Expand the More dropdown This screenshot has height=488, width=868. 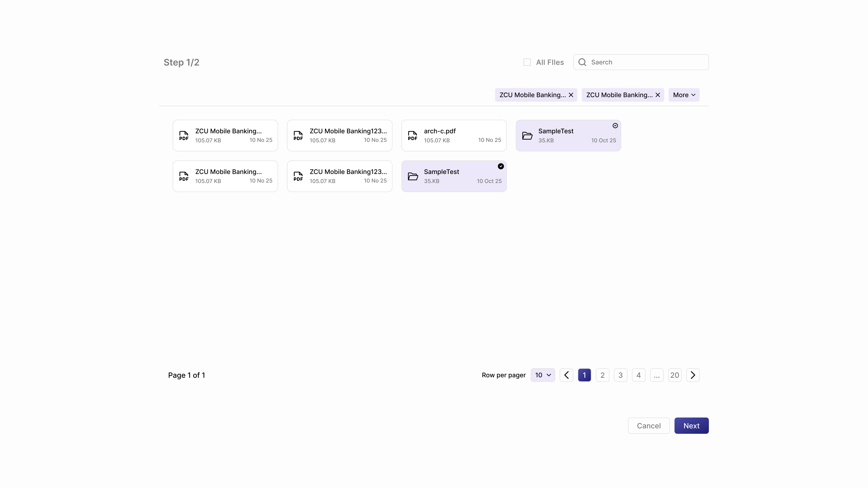[x=684, y=95]
